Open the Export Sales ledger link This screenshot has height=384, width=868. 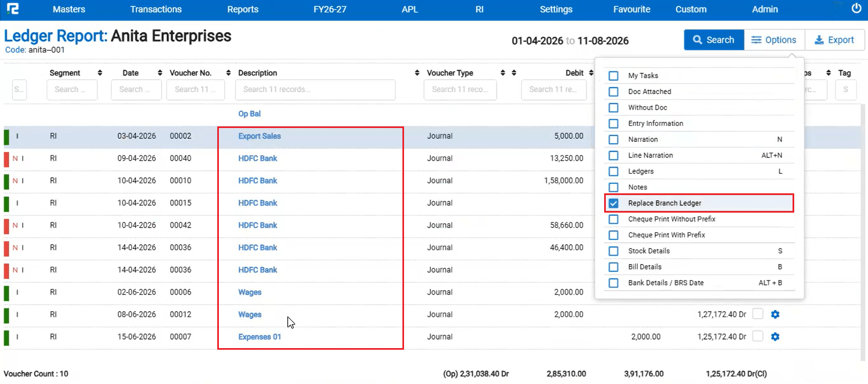point(260,136)
